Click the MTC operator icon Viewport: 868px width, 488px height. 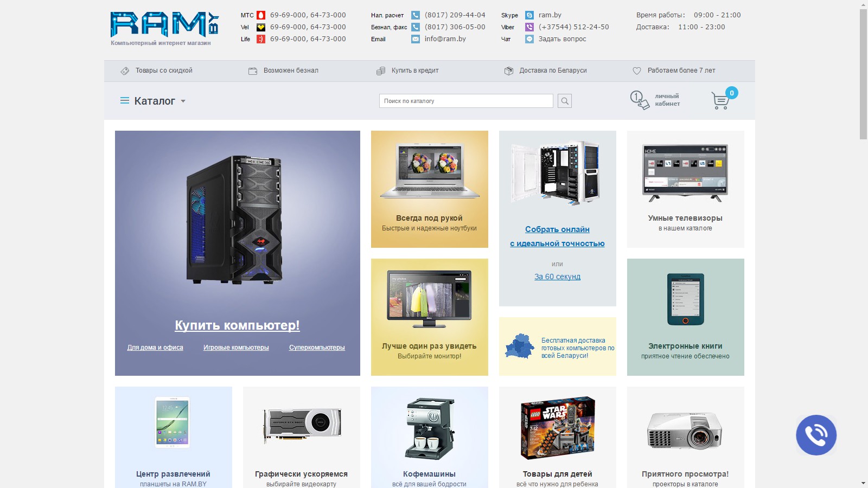point(261,15)
